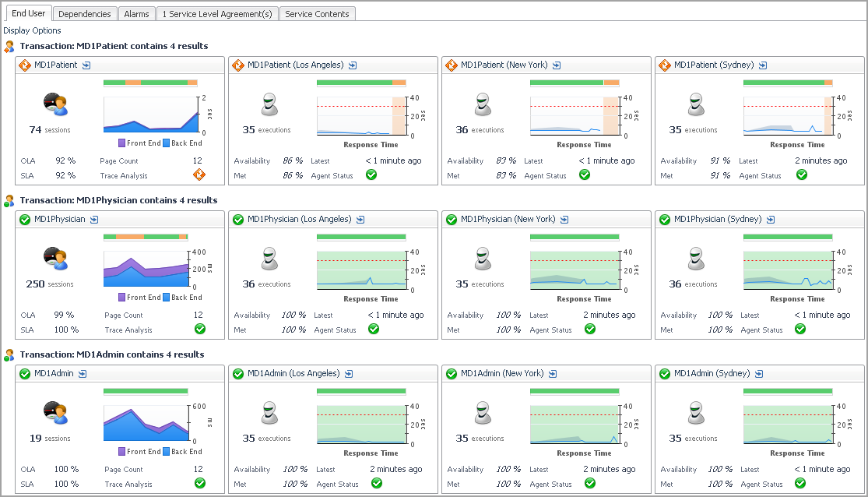The image size is (868, 497).
Task: Click the status color bar above MD1Patient chart
Action: click(150, 83)
